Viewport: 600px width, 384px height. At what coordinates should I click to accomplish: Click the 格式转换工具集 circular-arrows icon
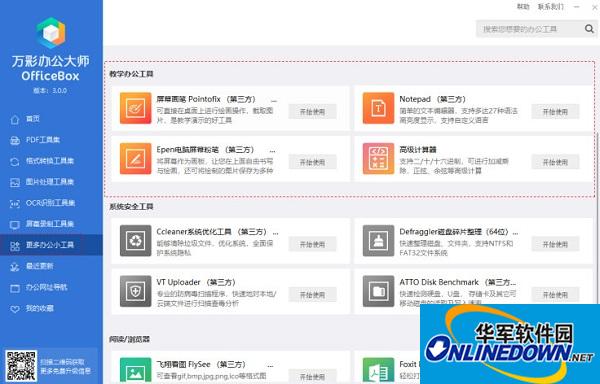coord(15,161)
